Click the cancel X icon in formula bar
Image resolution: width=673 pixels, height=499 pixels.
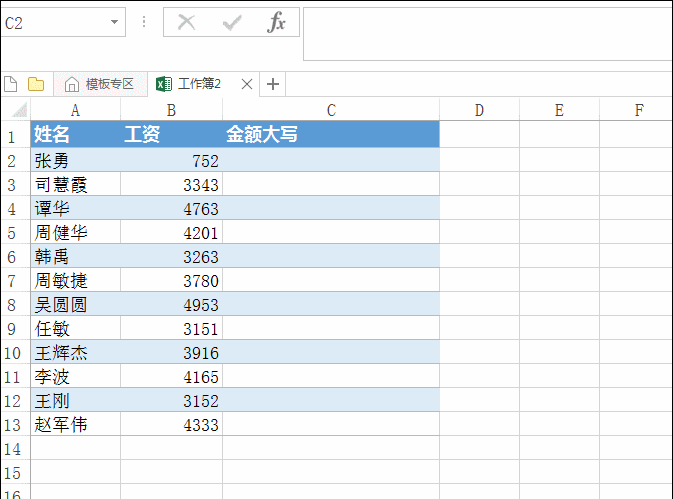[x=186, y=22]
